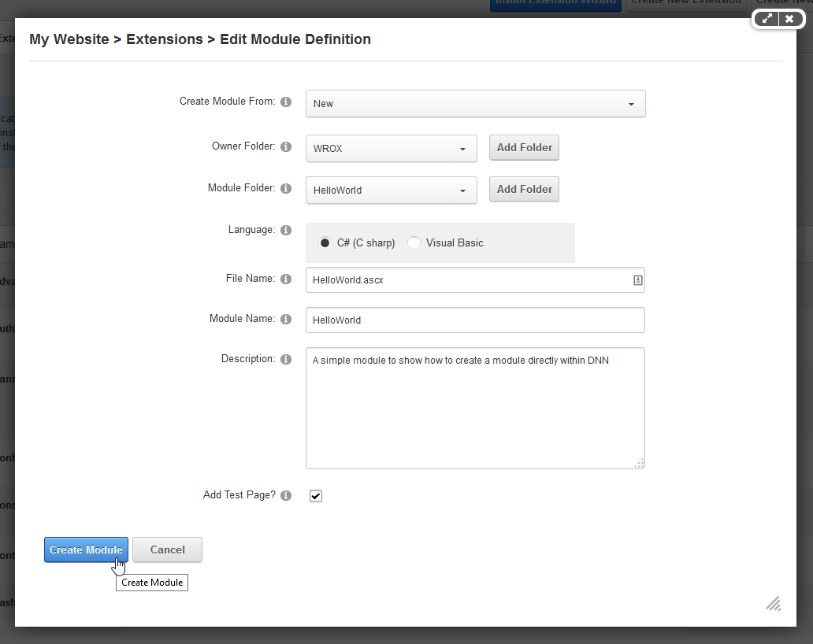Image resolution: width=813 pixels, height=644 pixels.
Task: Click inside the Description text area
Action: click(x=476, y=409)
